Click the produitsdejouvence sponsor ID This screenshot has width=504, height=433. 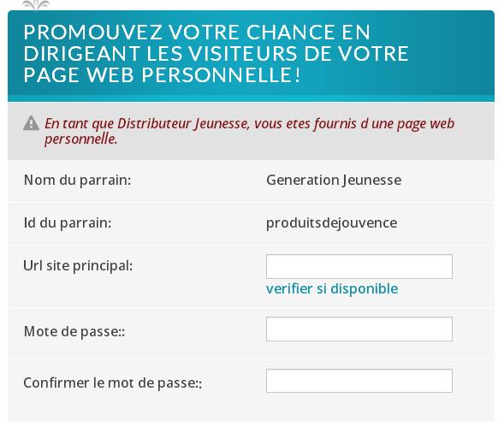coord(331,223)
